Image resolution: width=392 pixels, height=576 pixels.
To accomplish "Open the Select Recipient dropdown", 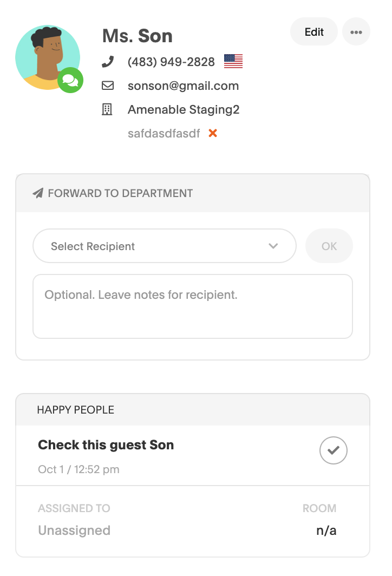I will tap(157, 246).
